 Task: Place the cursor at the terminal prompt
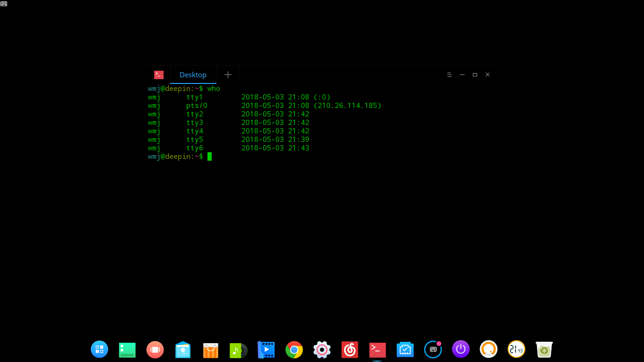[210, 156]
